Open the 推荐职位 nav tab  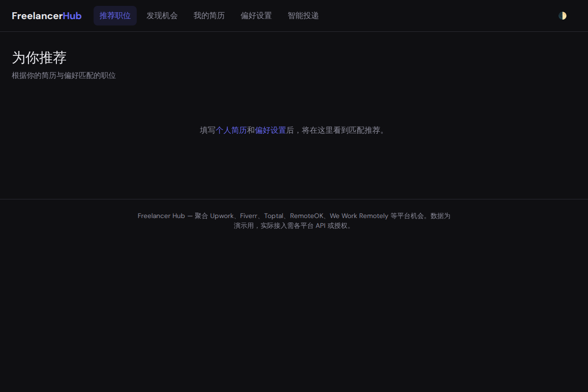point(115,16)
